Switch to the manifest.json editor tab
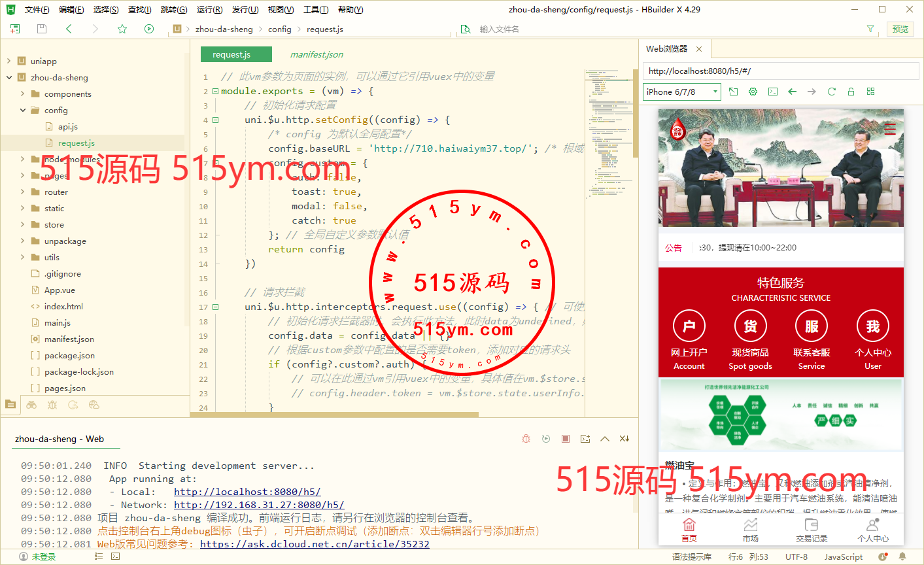This screenshot has width=924, height=565. pos(317,54)
